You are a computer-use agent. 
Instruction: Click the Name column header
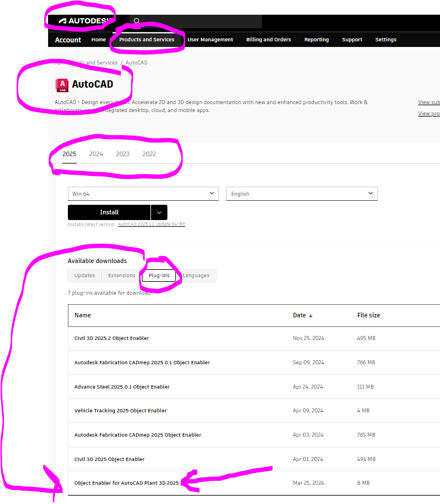click(x=83, y=315)
